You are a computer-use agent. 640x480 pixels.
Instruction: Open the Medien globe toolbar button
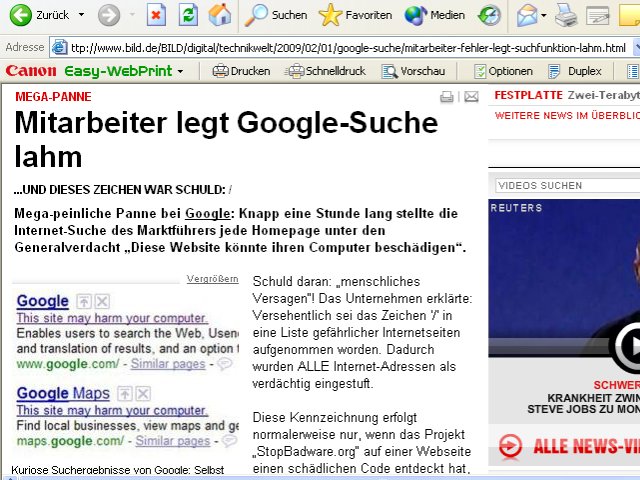pyautogui.click(x=435, y=15)
